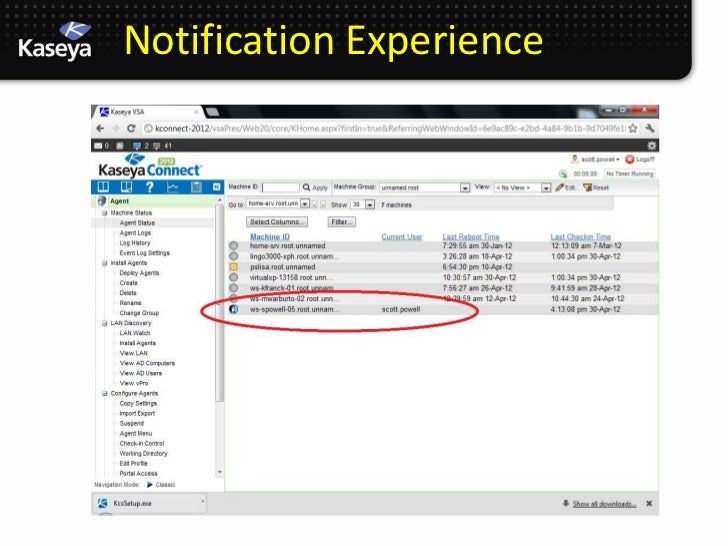
Task: Click the Classic navigation mode link
Action: click(x=166, y=485)
